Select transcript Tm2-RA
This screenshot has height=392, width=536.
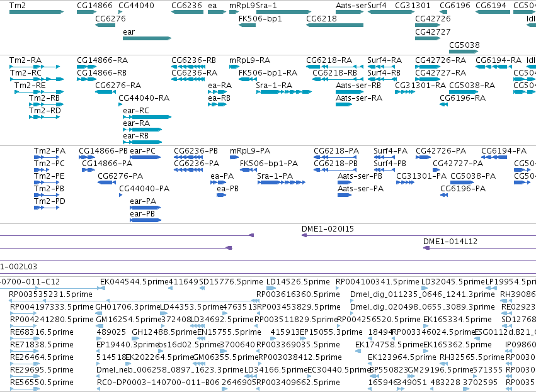(x=35, y=67)
